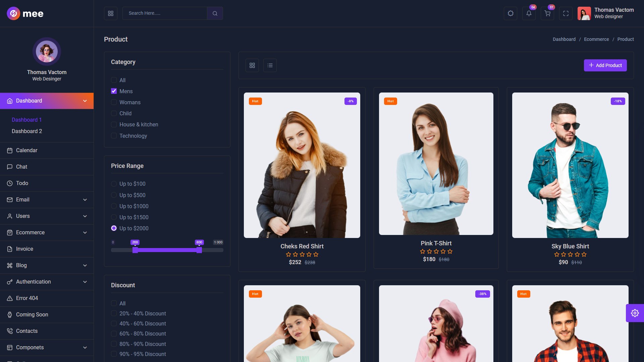This screenshot has width=644, height=362.
Task: Focus the Search Here input field
Action: click(x=164, y=13)
